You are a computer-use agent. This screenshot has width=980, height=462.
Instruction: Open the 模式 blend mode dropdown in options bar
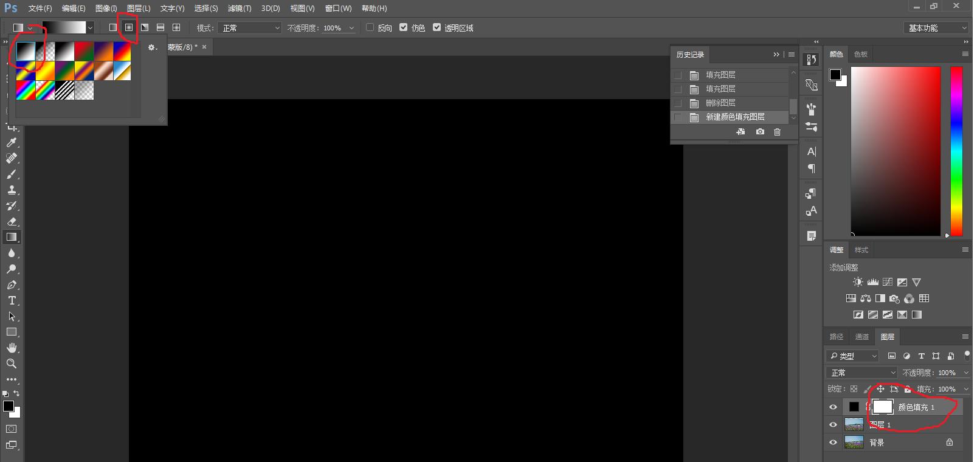[250, 28]
